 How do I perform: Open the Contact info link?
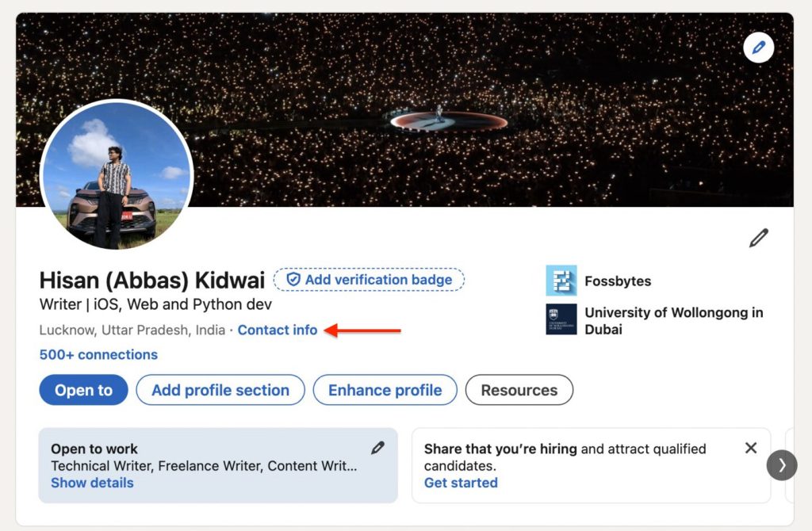pos(278,330)
